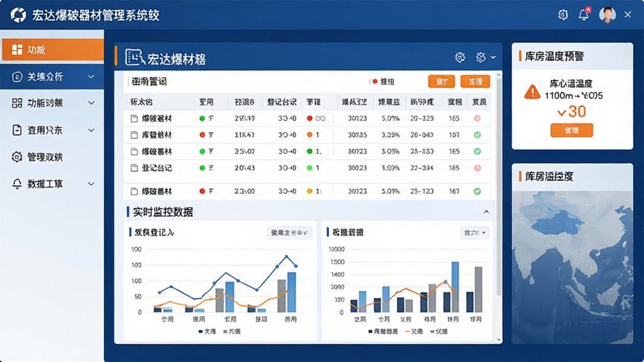The width and height of the screenshot is (644, 362).
Task: Click the red status dot in the 20-323 row's middle column
Action: pos(309,119)
